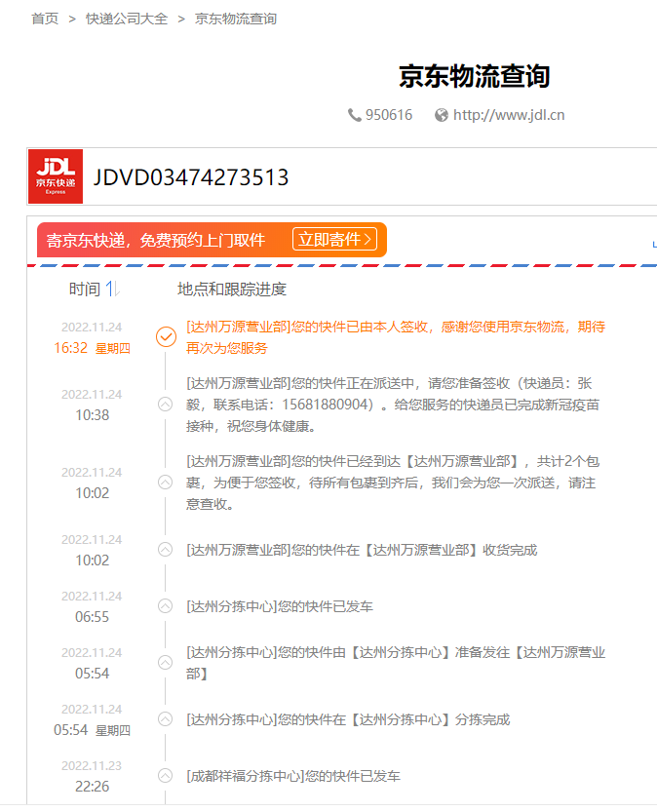The image size is (657, 812).
Task: Click the status circle for the 10:38 entry
Action: point(165,404)
